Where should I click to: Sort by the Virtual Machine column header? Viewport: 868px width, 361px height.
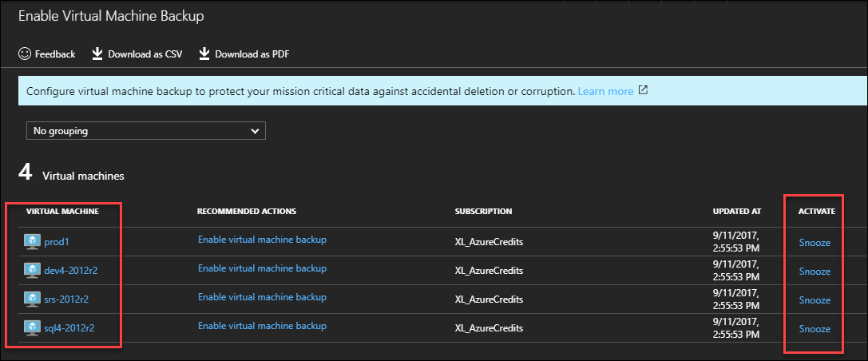pos(62,212)
